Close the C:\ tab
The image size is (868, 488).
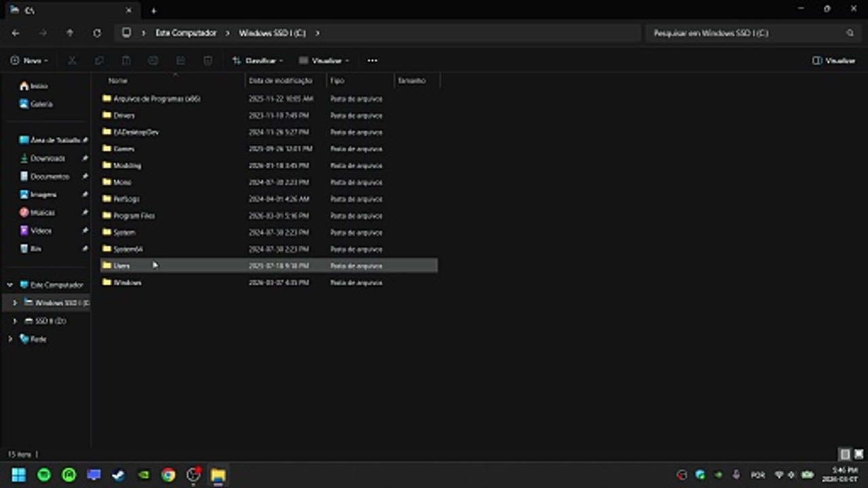click(x=129, y=10)
